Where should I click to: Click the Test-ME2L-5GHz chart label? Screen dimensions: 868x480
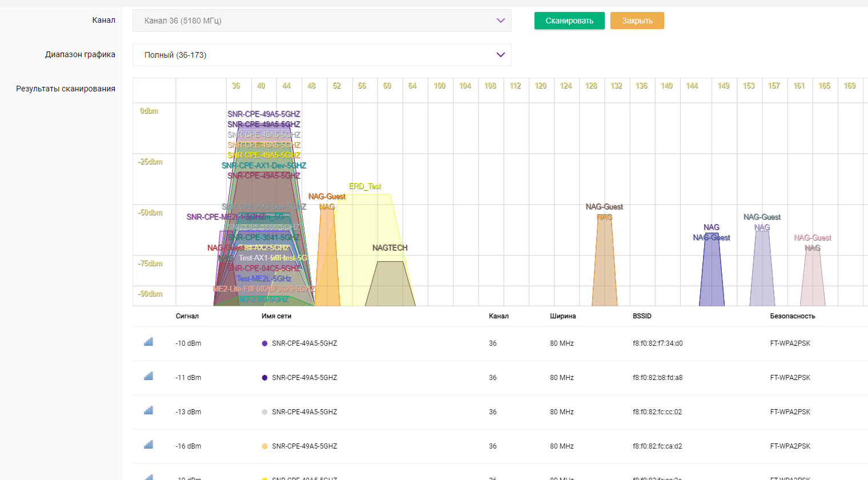pos(264,279)
